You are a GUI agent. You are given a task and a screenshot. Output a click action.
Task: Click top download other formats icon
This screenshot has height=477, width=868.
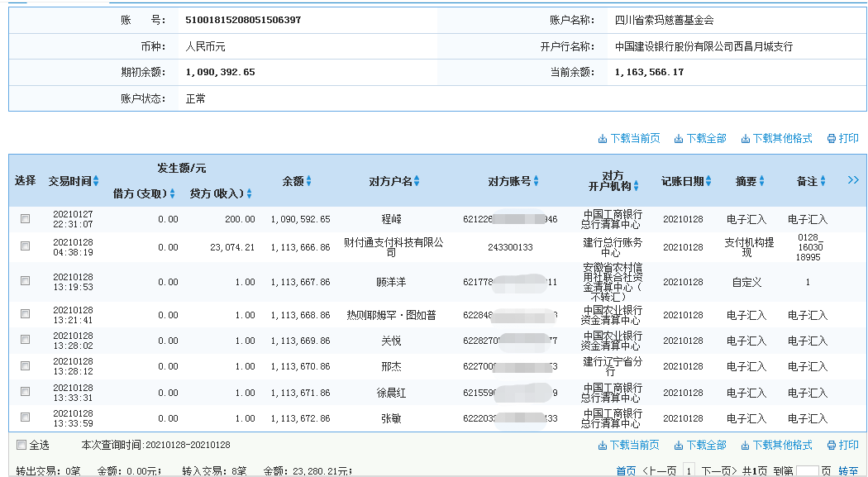pos(745,139)
